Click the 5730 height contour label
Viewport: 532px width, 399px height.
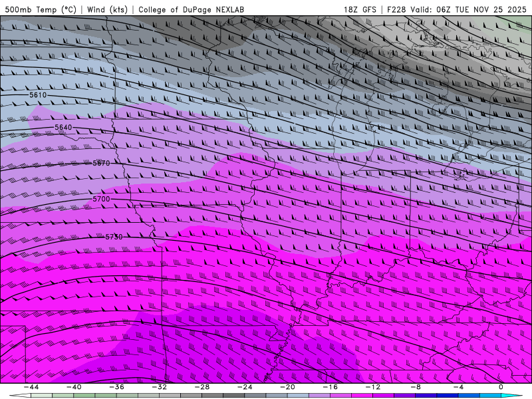114,237
